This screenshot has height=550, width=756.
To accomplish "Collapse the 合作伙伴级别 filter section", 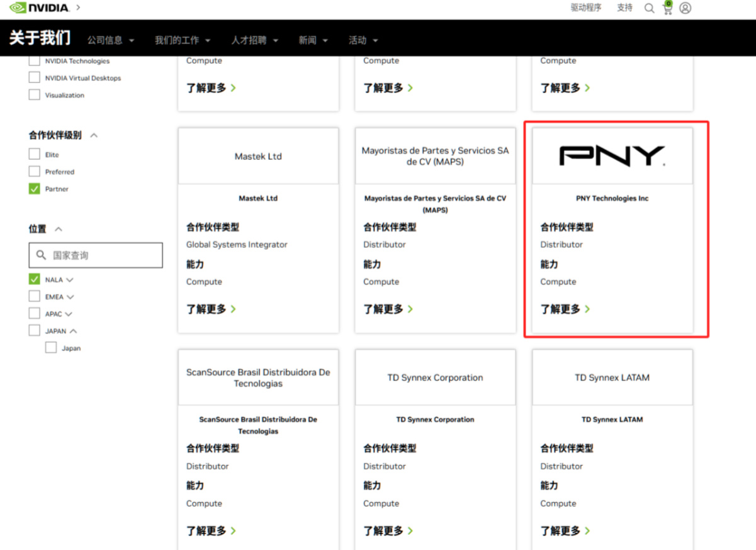I will [94, 135].
